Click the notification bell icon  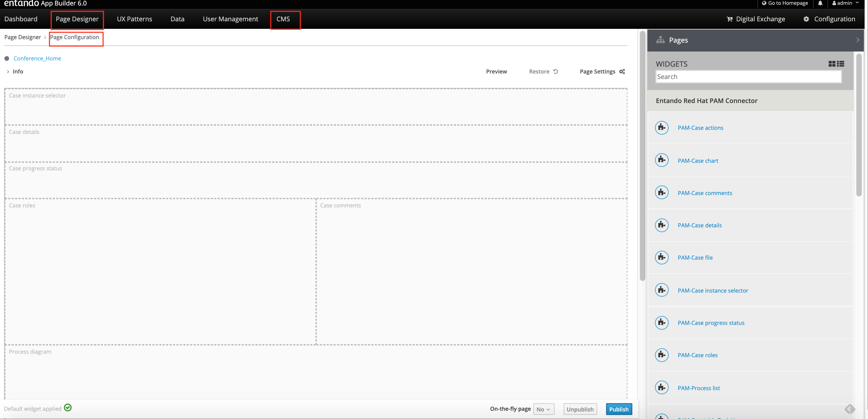820,3
